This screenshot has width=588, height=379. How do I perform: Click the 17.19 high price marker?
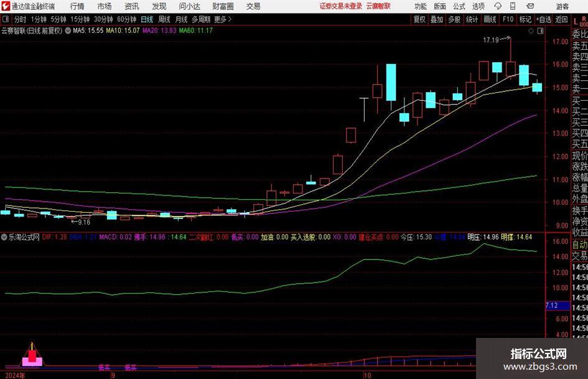491,40
